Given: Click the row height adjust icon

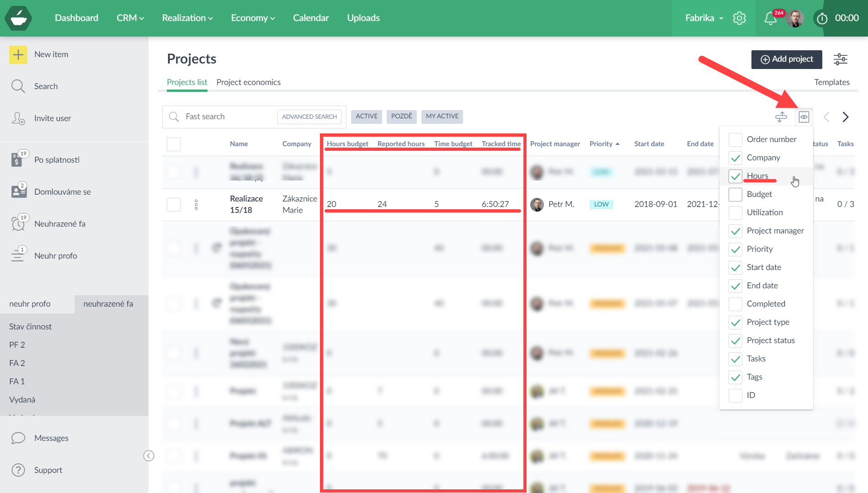Looking at the screenshot, I should coord(781,117).
